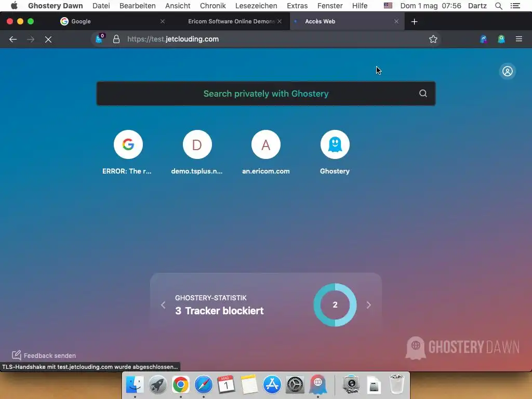Open the Ghostery shortcut tile
Image resolution: width=532 pixels, height=399 pixels.
coord(335,144)
